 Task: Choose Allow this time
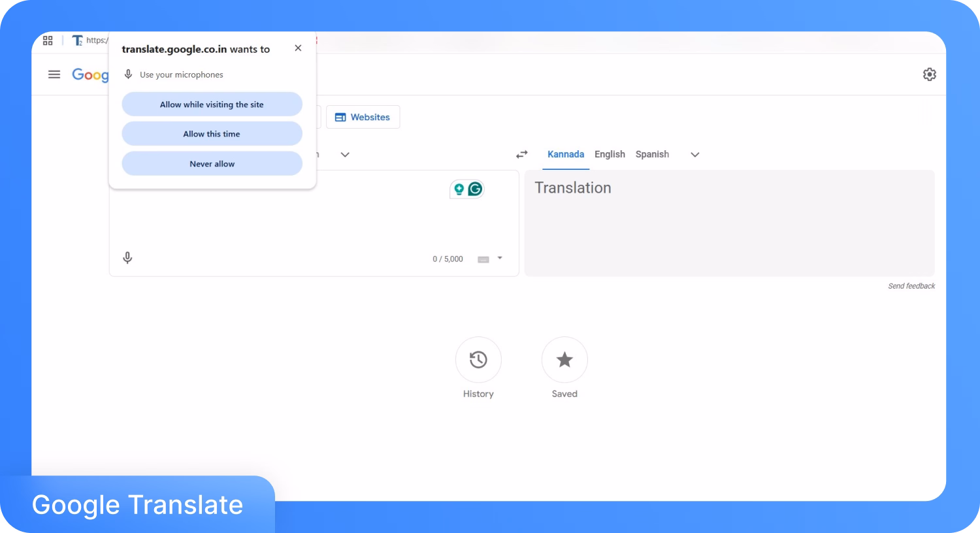point(212,134)
